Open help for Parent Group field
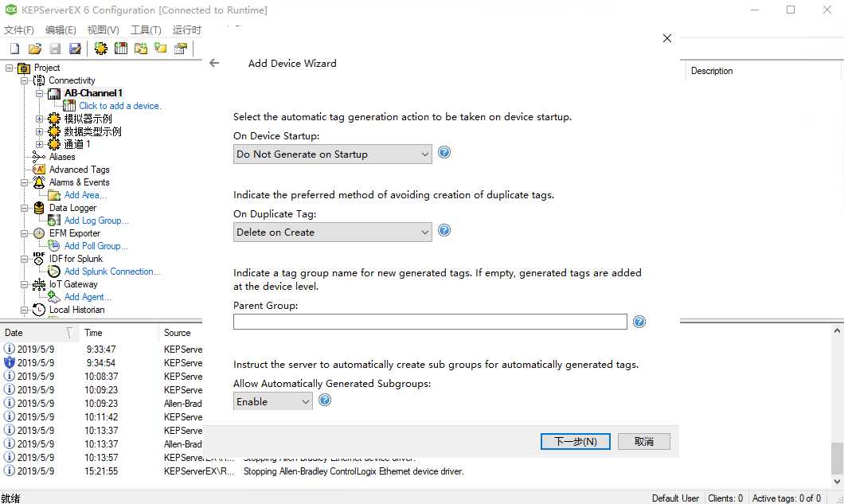This screenshot has width=844, height=504. click(x=639, y=322)
